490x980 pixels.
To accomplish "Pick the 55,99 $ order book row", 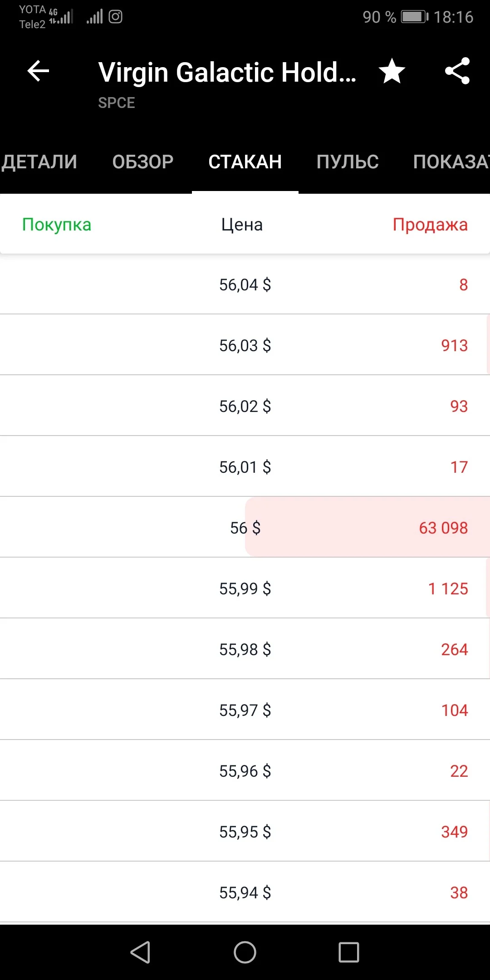I will coord(245,588).
